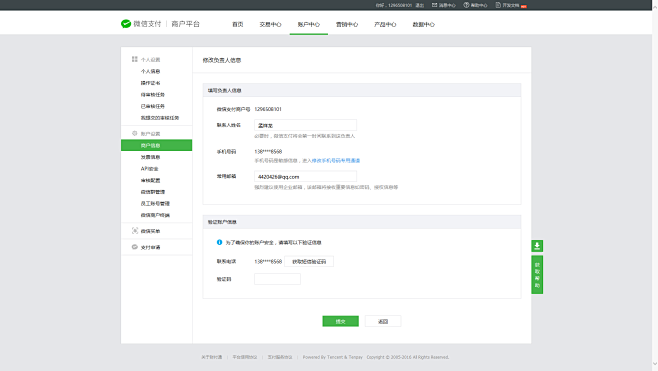Viewport: 658px width, 371px height.
Task: Select 微信群管理 in the sidebar
Action: pyautogui.click(x=153, y=192)
